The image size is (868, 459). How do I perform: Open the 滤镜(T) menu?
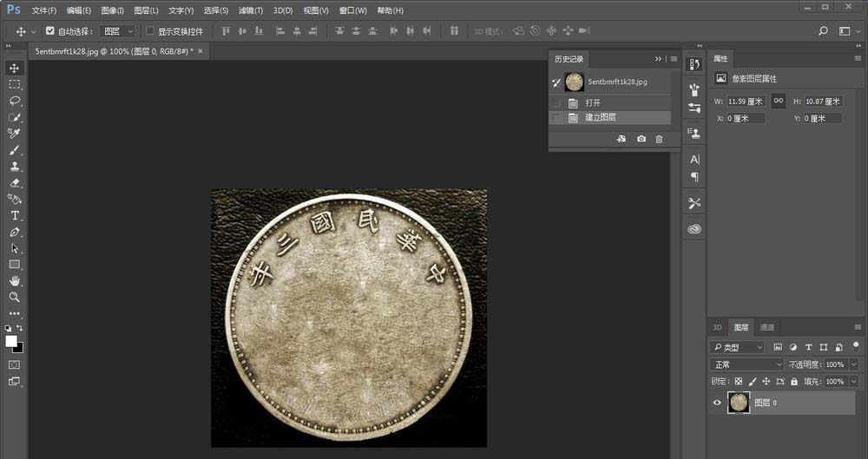pos(251,10)
